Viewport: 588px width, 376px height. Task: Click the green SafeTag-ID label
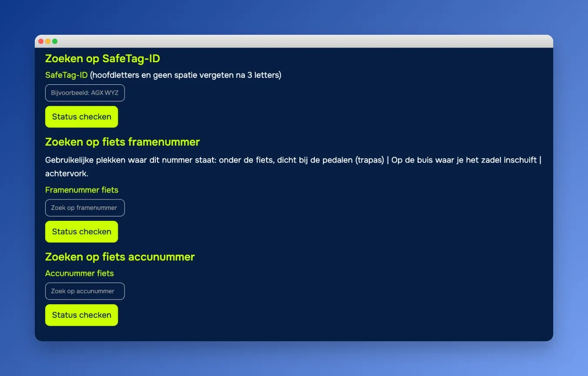67,75
